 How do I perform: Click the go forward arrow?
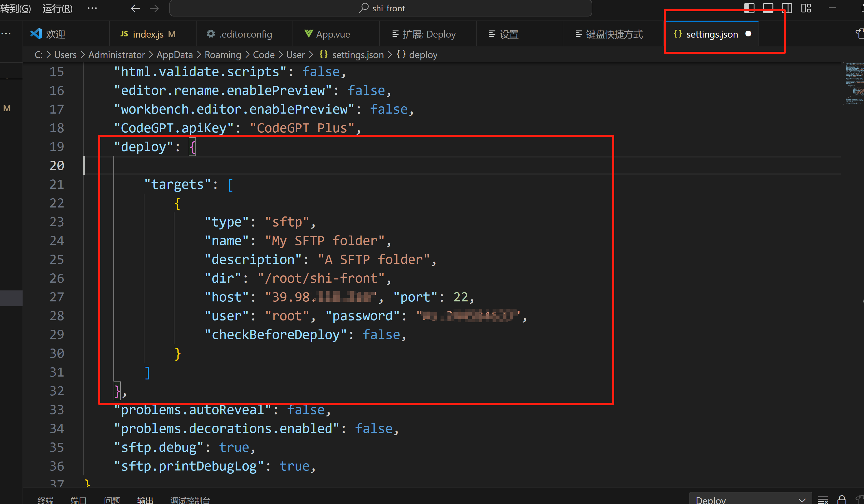click(x=154, y=8)
